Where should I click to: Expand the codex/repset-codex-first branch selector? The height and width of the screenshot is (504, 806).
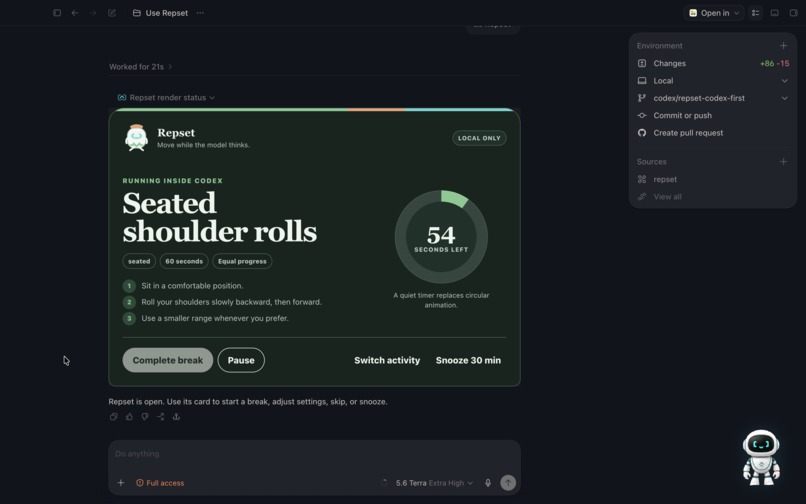[x=713, y=98]
